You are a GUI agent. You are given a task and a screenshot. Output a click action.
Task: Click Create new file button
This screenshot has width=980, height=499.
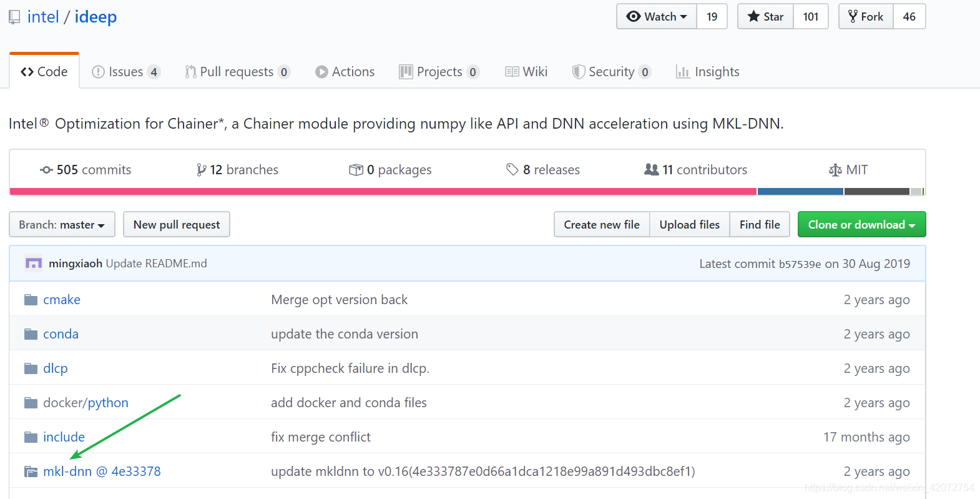pos(602,224)
